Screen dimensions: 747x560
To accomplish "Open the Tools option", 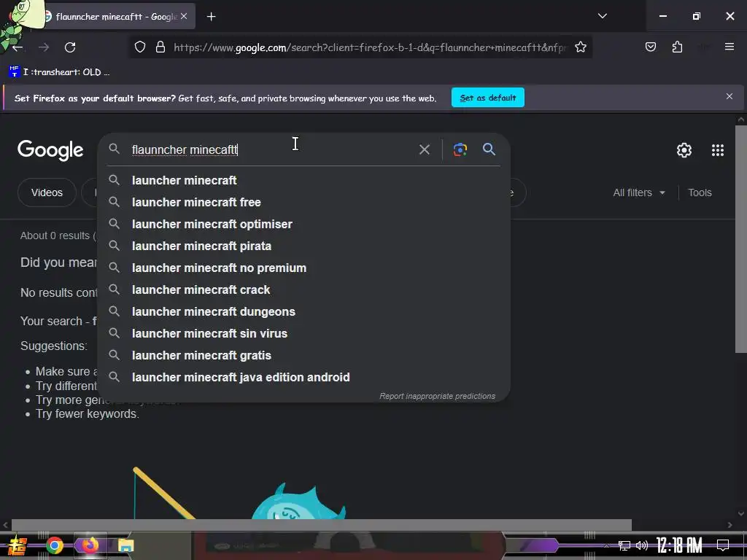I will 700,192.
